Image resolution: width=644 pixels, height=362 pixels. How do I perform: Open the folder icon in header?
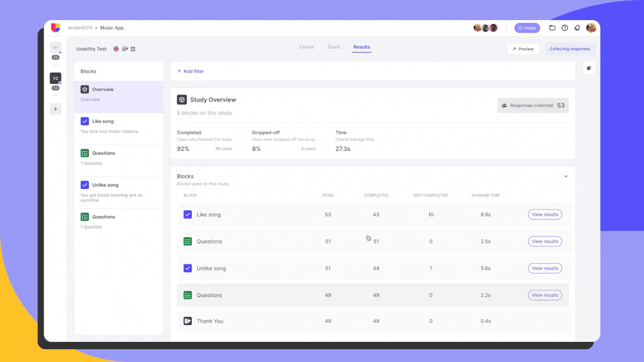(552, 28)
